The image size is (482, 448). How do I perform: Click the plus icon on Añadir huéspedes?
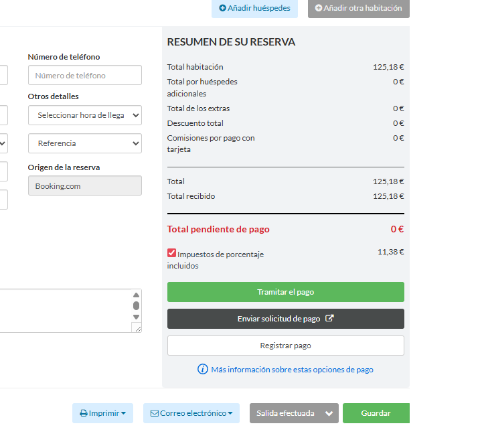223,9
